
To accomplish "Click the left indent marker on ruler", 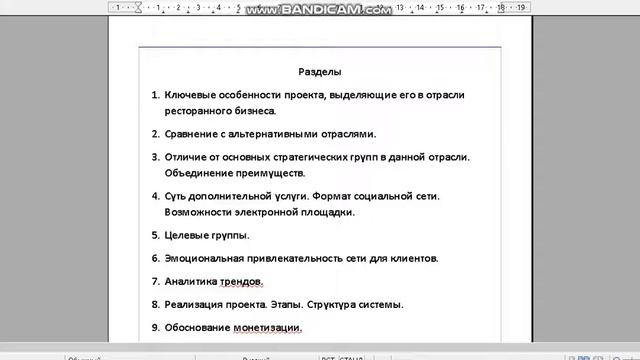I will click(x=138, y=7).
